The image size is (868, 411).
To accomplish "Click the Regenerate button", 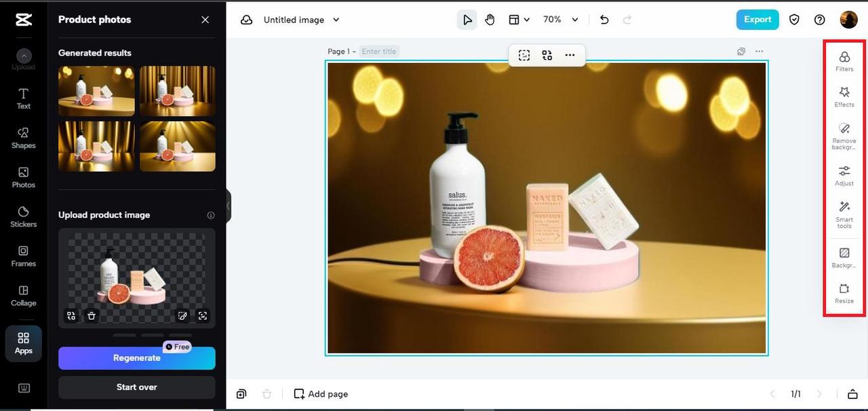I will pyautogui.click(x=137, y=358).
